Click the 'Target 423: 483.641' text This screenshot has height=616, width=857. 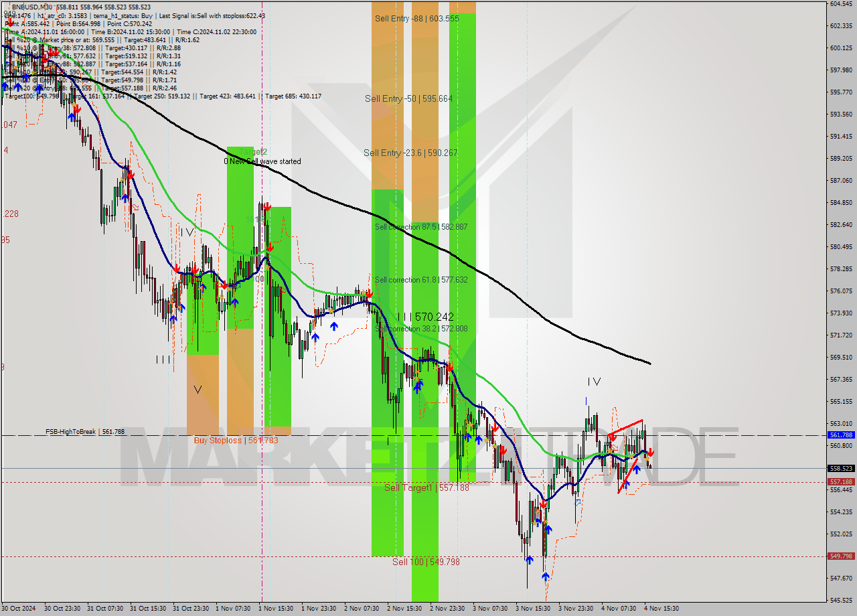pyautogui.click(x=228, y=96)
